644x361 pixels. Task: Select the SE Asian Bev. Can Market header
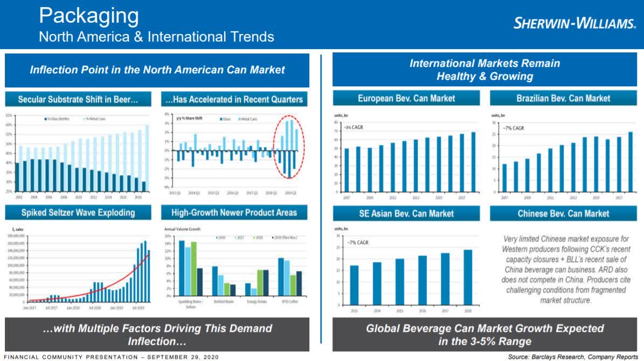pyautogui.click(x=406, y=214)
